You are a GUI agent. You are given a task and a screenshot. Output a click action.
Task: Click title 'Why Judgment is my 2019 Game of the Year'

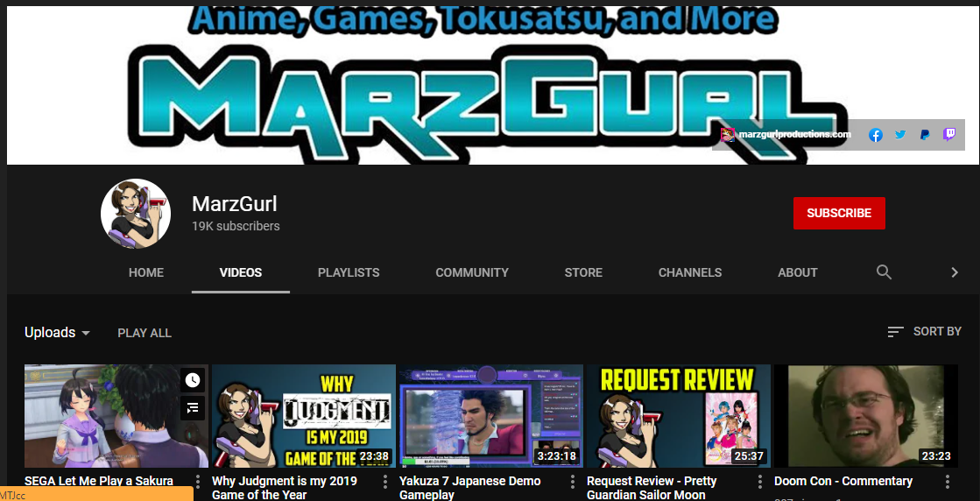(285, 488)
